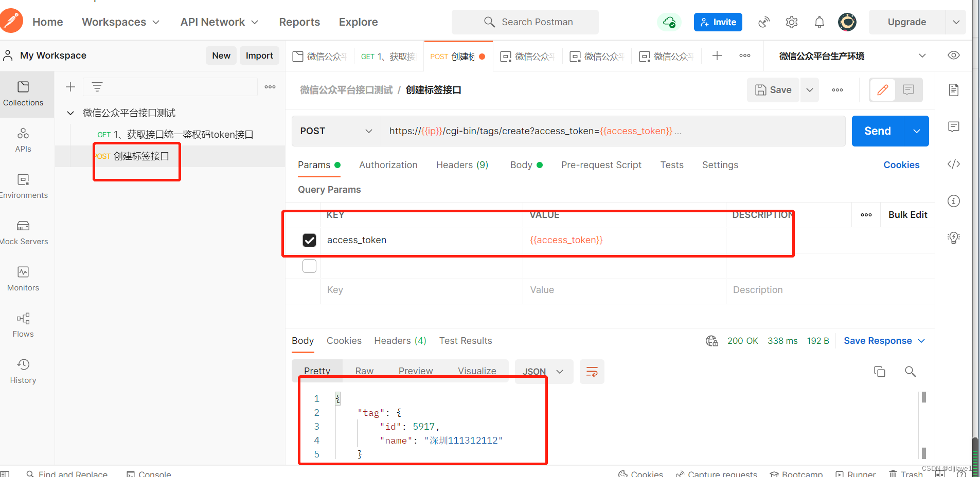Click the collections filter icon
This screenshot has width=980, height=477.
click(97, 87)
